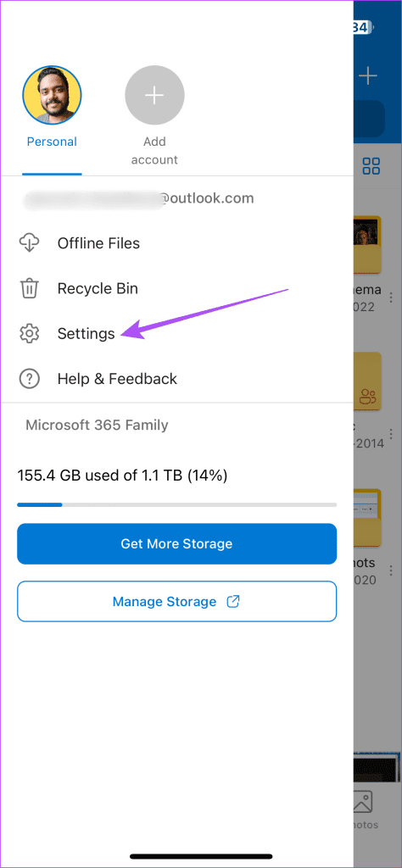Viewport: 402px width, 868px height.
Task: Tap the Recycle Bin trash icon
Action: coord(30,288)
